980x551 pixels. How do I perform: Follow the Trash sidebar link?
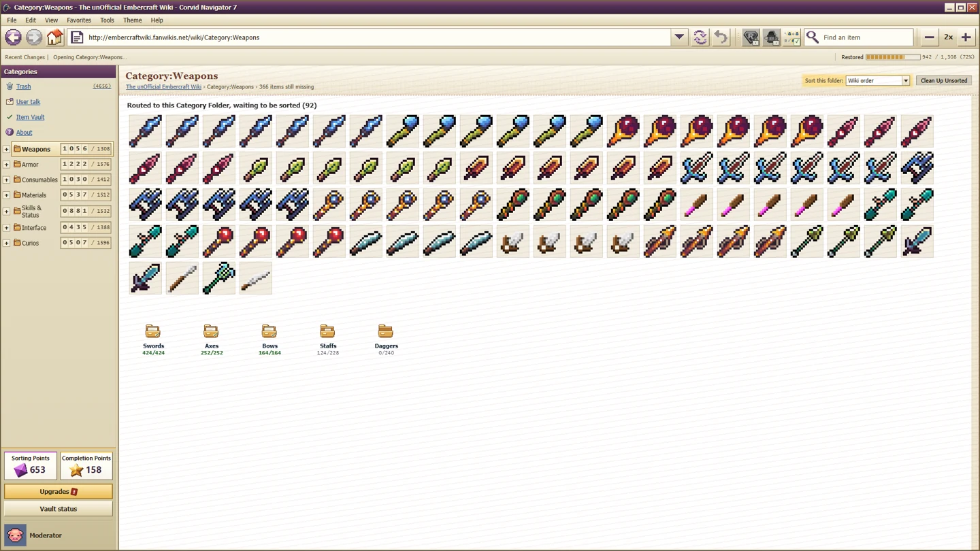pyautogui.click(x=24, y=86)
